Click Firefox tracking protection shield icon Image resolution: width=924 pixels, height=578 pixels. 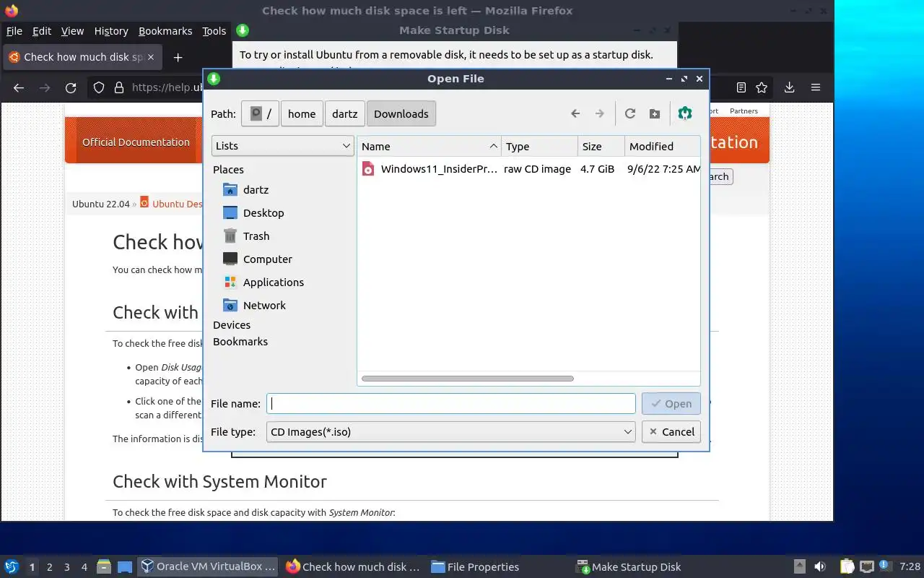point(100,87)
